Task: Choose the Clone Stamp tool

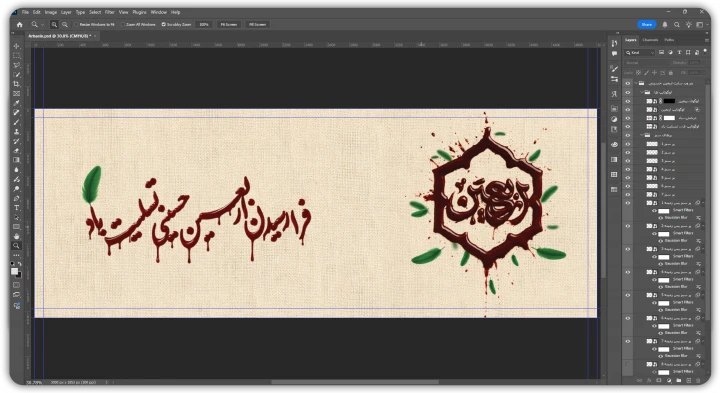Action: coord(17,132)
